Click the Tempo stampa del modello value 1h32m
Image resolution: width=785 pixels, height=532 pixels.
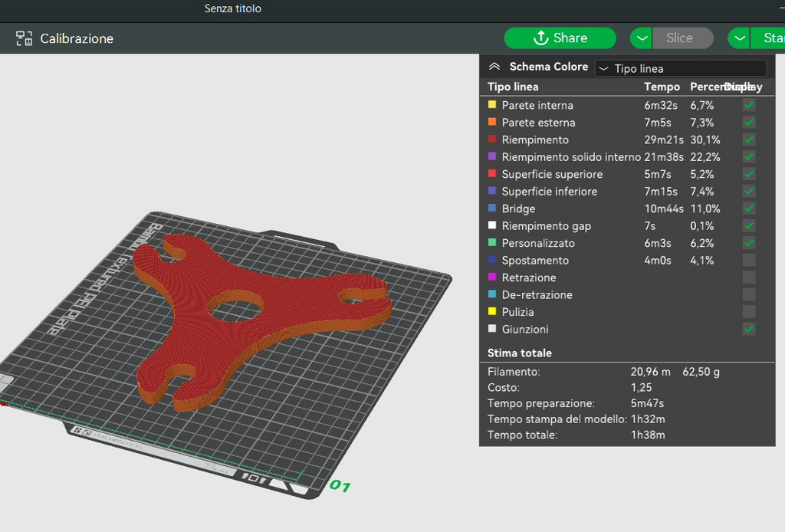(648, 419)
